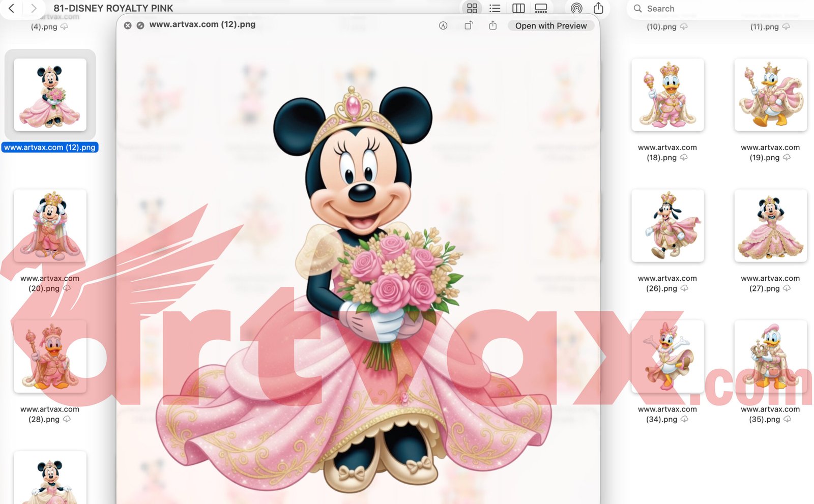814x504 pixels.
Task: Expand Quick Look preview to full screen
Action: tap(140, 25)
